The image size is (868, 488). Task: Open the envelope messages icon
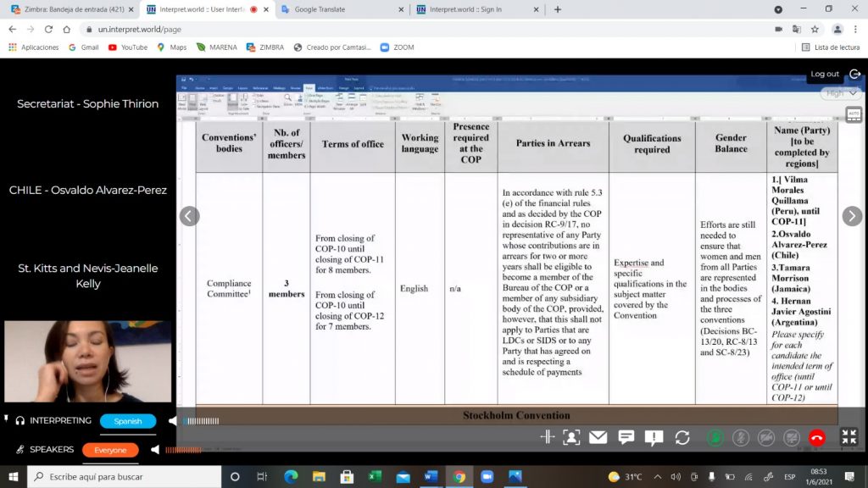point(598,437)
